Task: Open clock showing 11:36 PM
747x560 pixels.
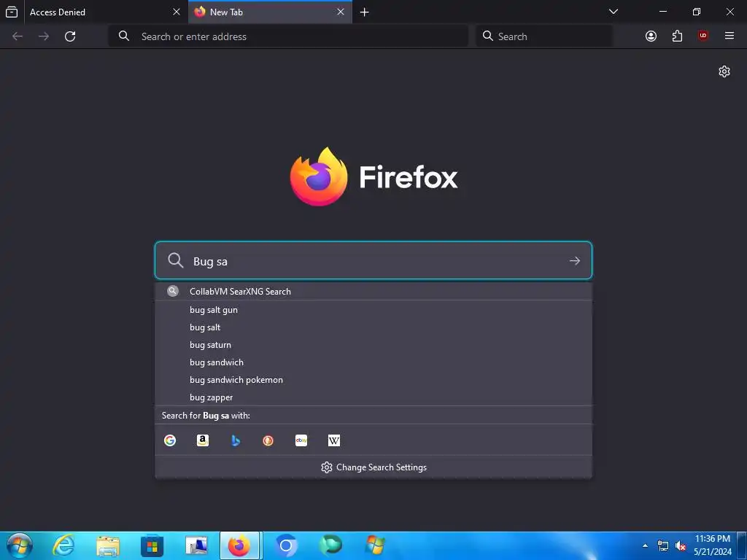Action: 712,545
